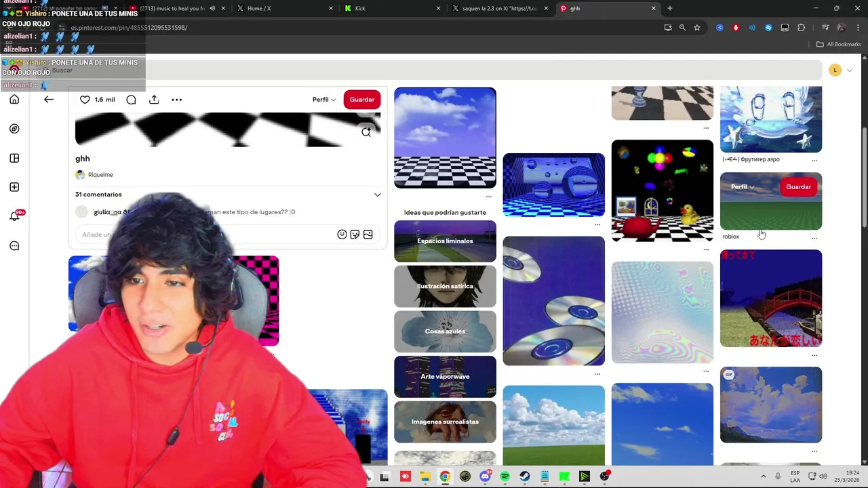Open Discord from the taskbar
868x488 pixels.
pos(485,476)
